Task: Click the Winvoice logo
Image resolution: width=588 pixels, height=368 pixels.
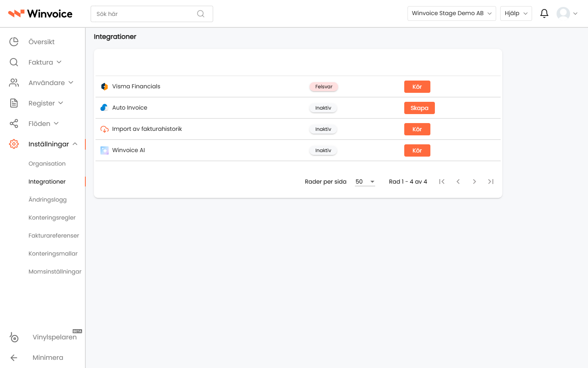Action: [x=40, y=13]
